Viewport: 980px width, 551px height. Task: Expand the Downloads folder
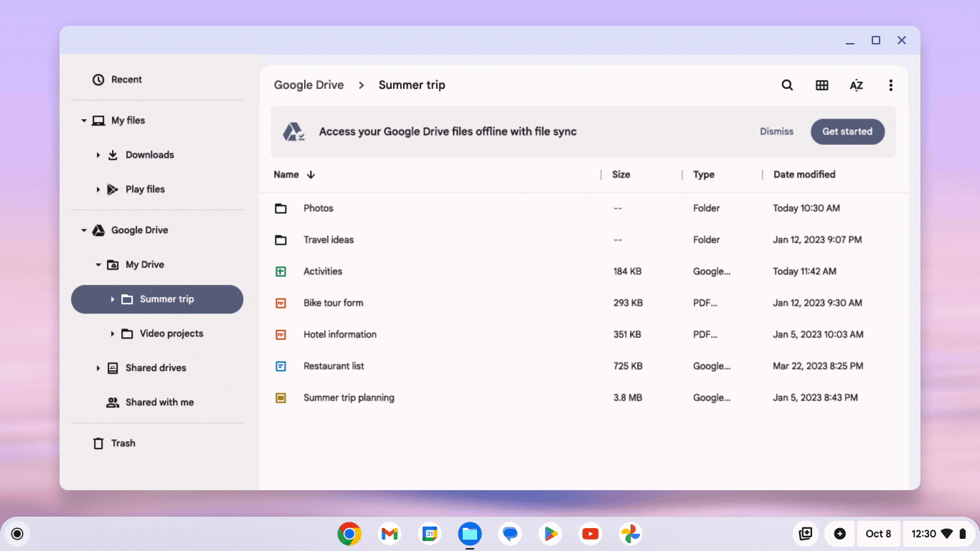[98, 154]
